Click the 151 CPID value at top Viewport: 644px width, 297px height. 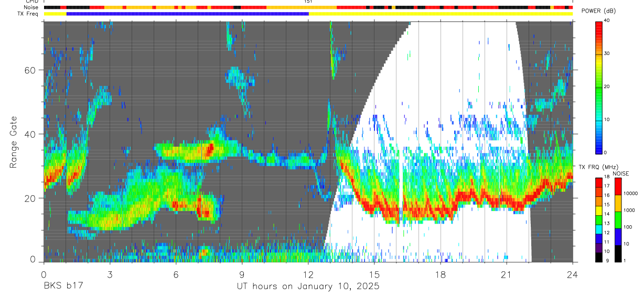308,2
